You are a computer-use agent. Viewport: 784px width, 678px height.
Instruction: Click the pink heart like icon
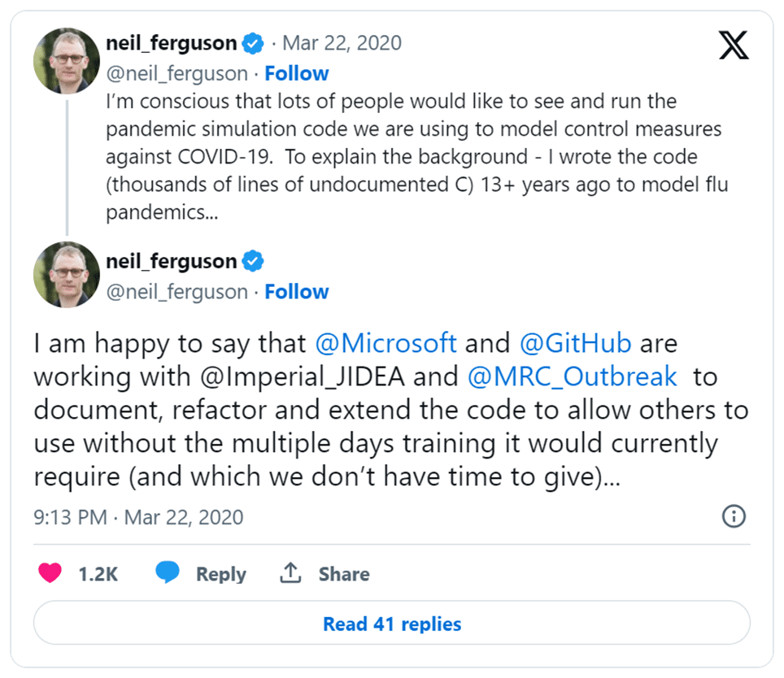[x=50, y=572]
